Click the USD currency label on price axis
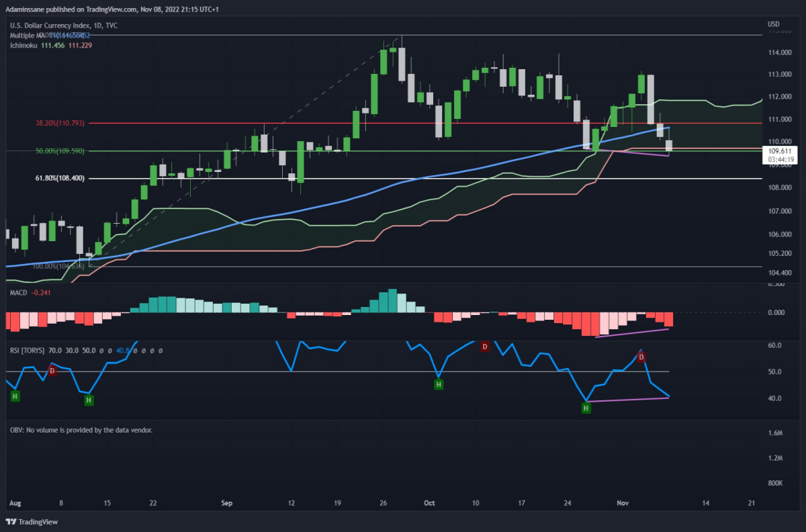This screenshot has width=806, height=532. [774, 25]
